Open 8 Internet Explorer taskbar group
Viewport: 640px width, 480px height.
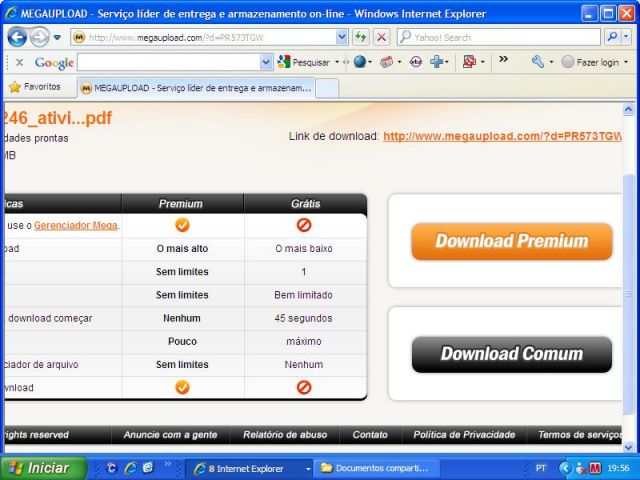[251, 469]
